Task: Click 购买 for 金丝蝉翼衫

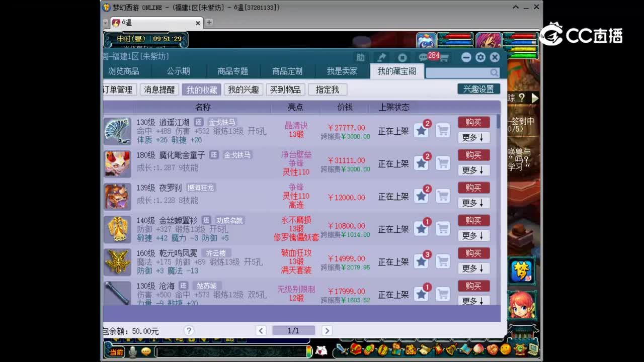Action: tap(473, 220)
